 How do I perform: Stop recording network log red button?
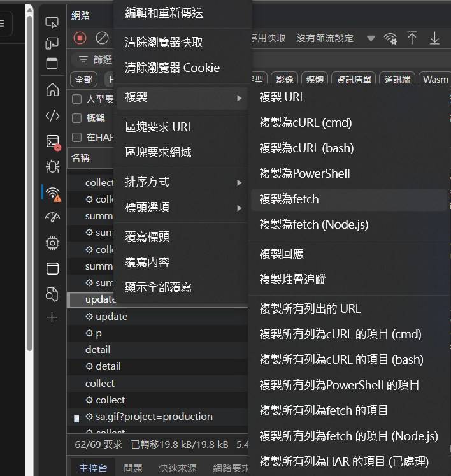(x=80, y=38)
